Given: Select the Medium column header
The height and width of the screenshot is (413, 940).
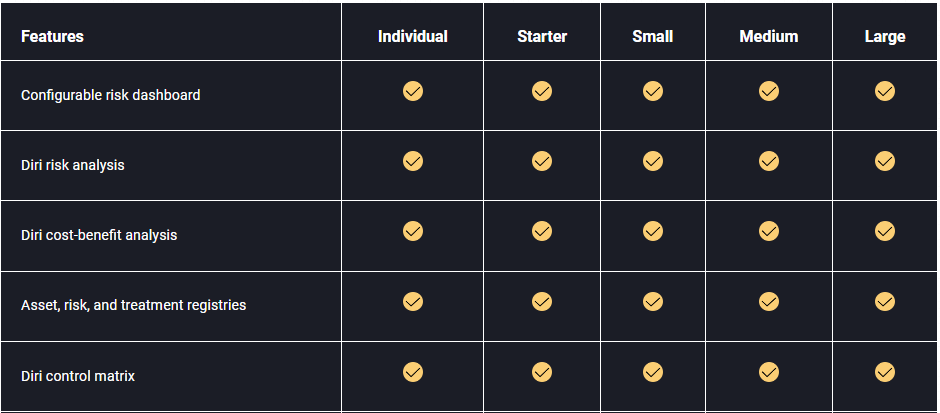Looking at the screenshot, I should 769,37.
